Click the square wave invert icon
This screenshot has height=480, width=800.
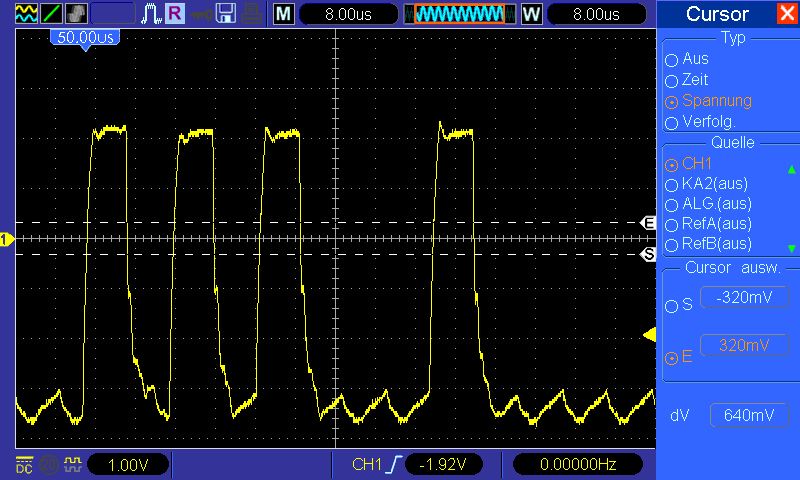point(72,464)
